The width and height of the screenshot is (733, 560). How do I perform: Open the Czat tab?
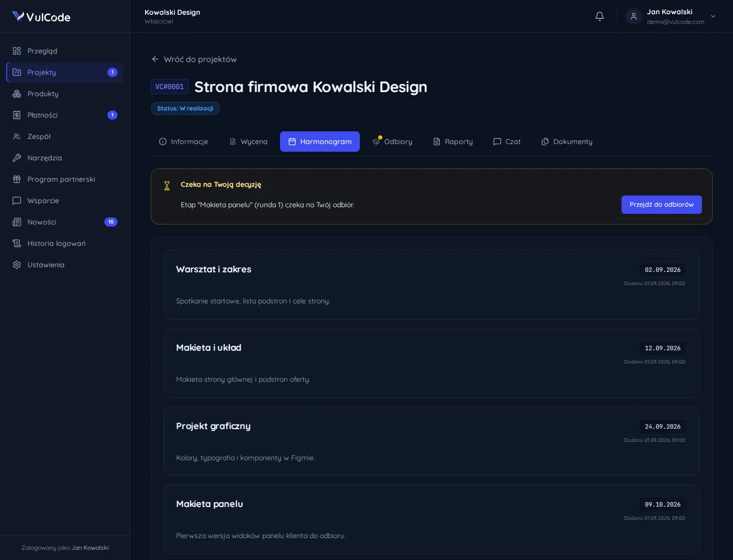(507, 142)
